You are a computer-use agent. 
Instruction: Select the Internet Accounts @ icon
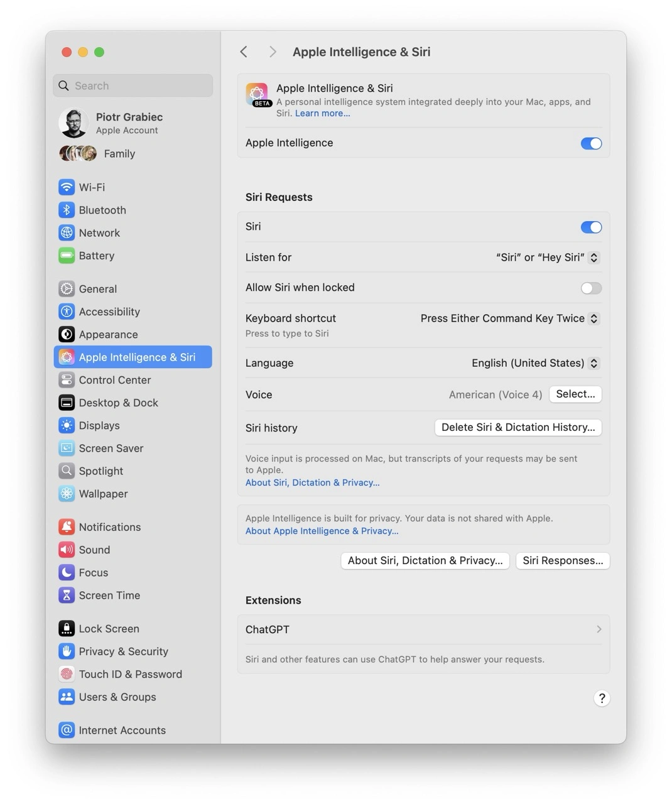click(67, 730)
